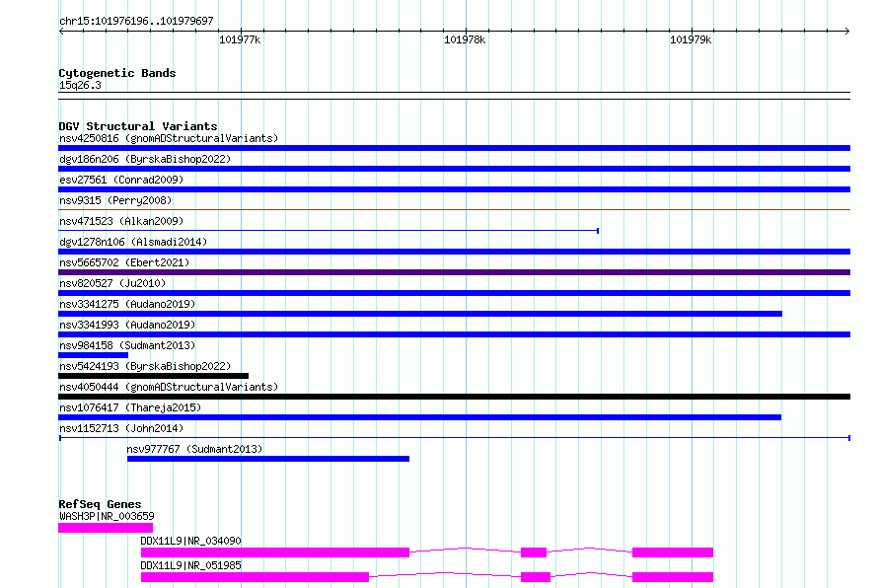This screenshot has height=588, width=878.
Task: Click the 101978k ruler tick label
Action: coord(465,39)
